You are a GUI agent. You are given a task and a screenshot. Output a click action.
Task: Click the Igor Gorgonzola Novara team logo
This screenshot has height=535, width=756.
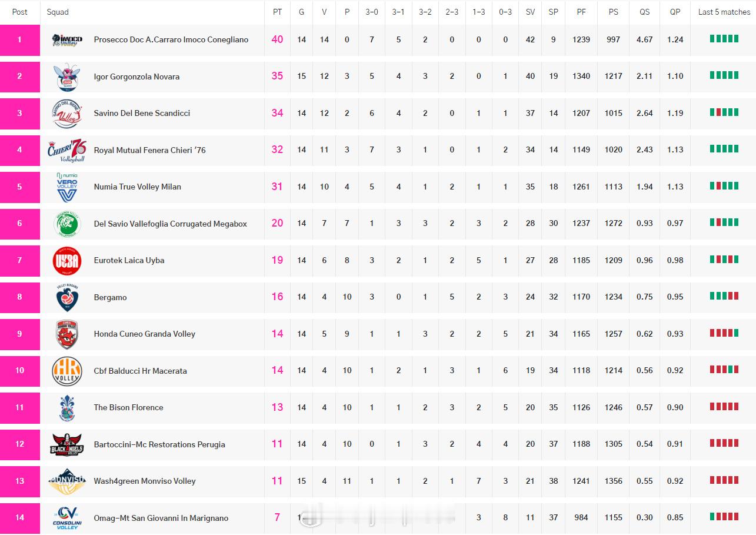click(67, 77)
